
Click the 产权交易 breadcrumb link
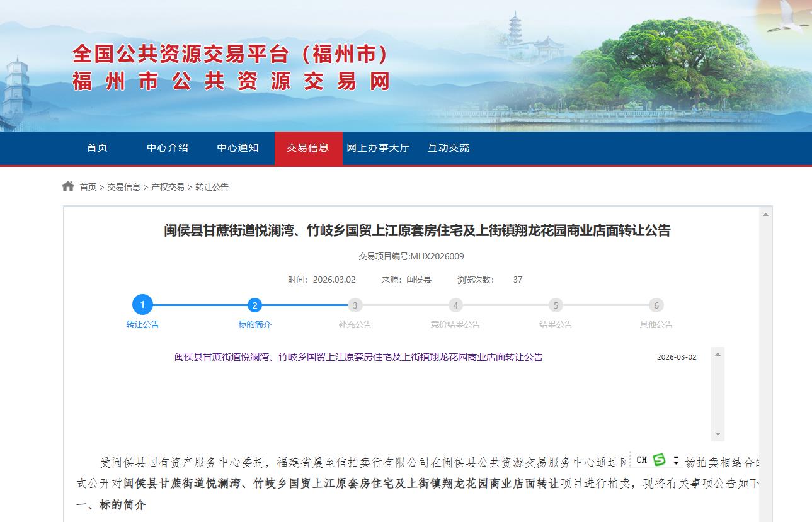pos(168,187)
